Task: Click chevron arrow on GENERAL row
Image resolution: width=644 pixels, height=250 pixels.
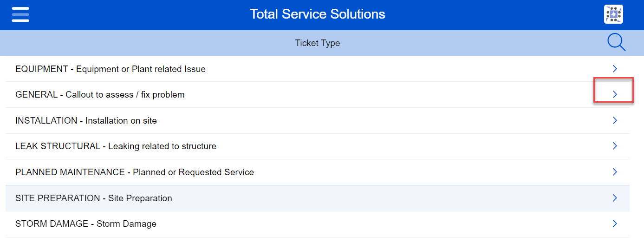Action: point(614,94)
